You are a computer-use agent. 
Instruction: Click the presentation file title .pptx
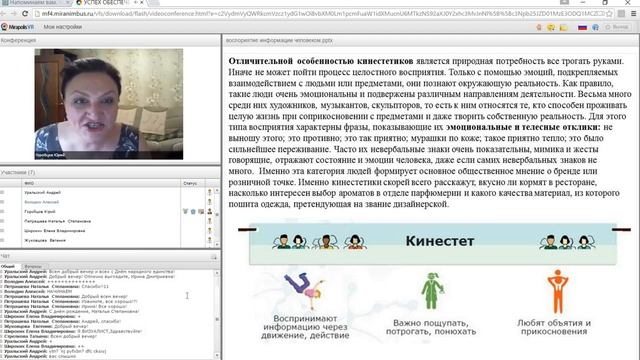coord(279,41)
